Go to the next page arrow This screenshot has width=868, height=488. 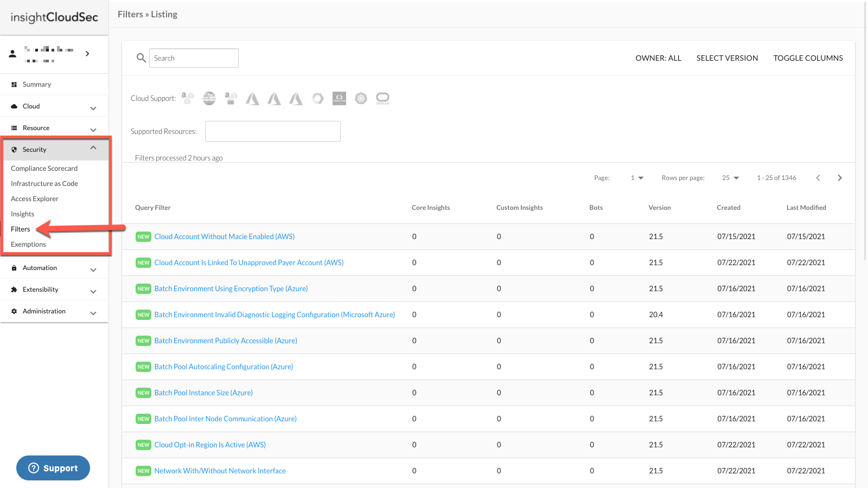click(x=840, y=178)
